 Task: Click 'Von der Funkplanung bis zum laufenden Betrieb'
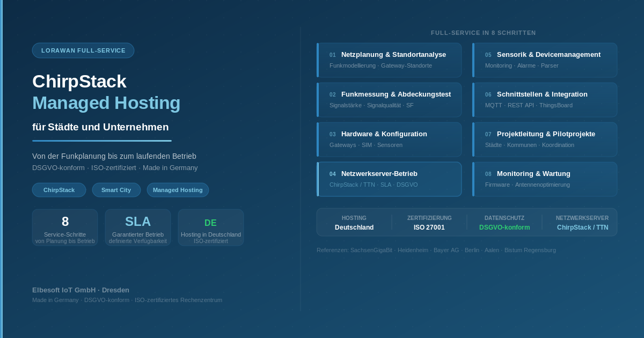[114, 156]
